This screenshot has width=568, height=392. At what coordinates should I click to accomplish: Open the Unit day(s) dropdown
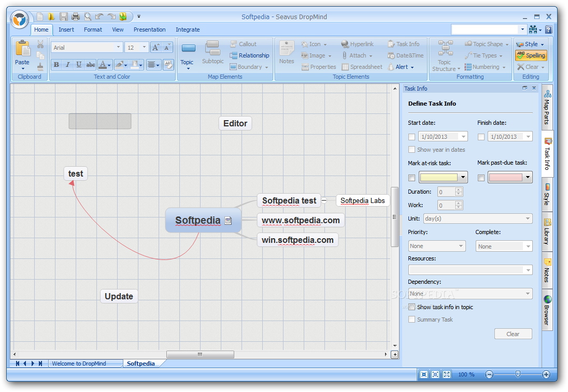coord(528,219)
